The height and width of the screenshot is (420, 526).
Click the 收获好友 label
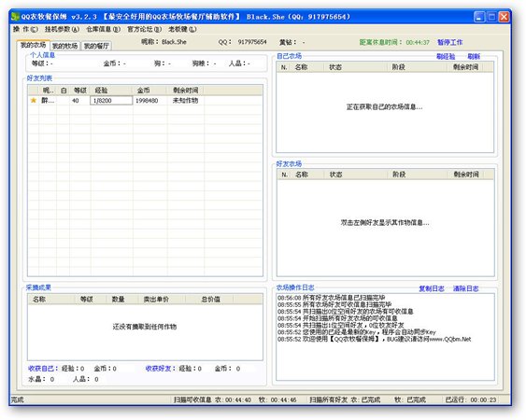[x=161, y=369]
